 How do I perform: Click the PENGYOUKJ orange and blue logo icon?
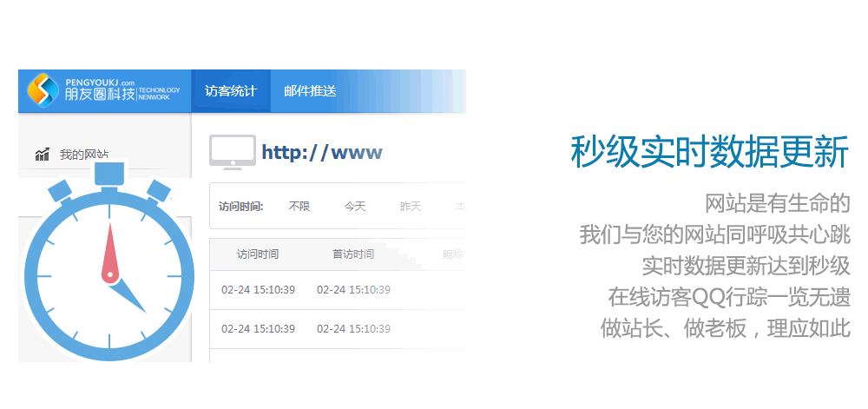coord(43,90)
